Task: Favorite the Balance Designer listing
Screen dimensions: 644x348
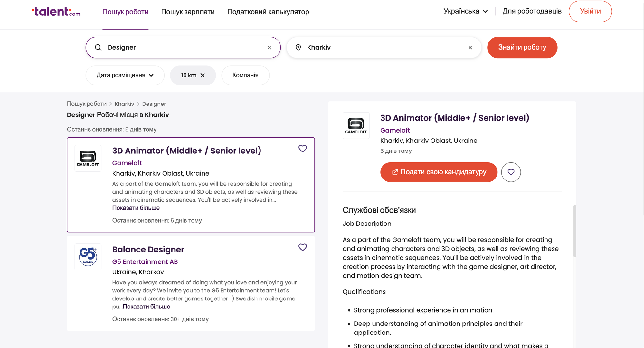Action: [302, 247]
